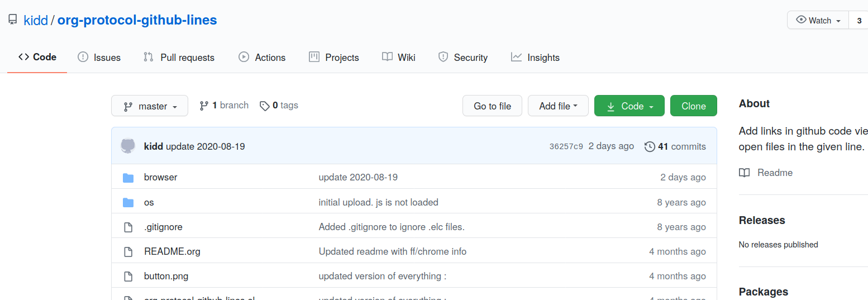Click the Go to file button
This screenshot has height=300, width=868.
pos(493,106)
